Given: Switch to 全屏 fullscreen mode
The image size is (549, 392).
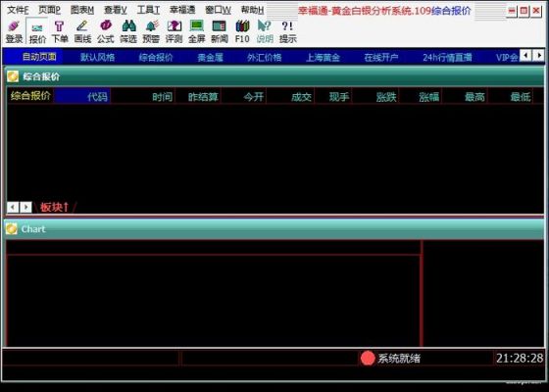Looking at the screenshot, I should pos(197,31).
